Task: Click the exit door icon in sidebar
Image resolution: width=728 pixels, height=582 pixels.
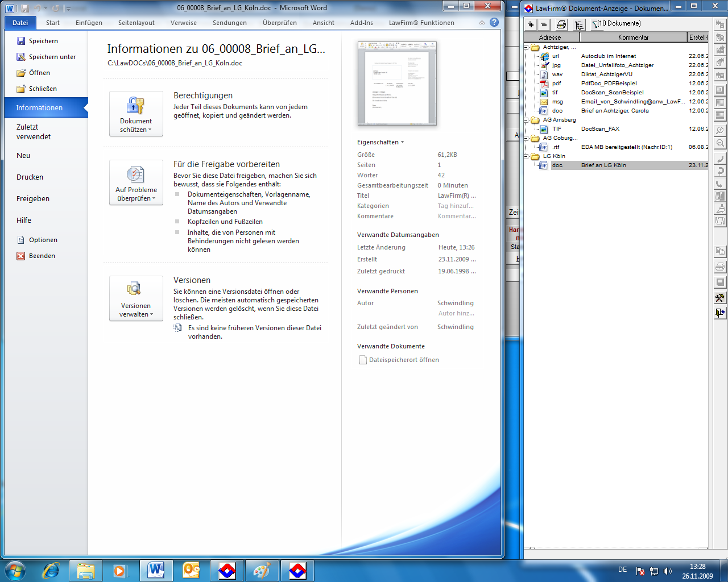Action: coord(720,313)
